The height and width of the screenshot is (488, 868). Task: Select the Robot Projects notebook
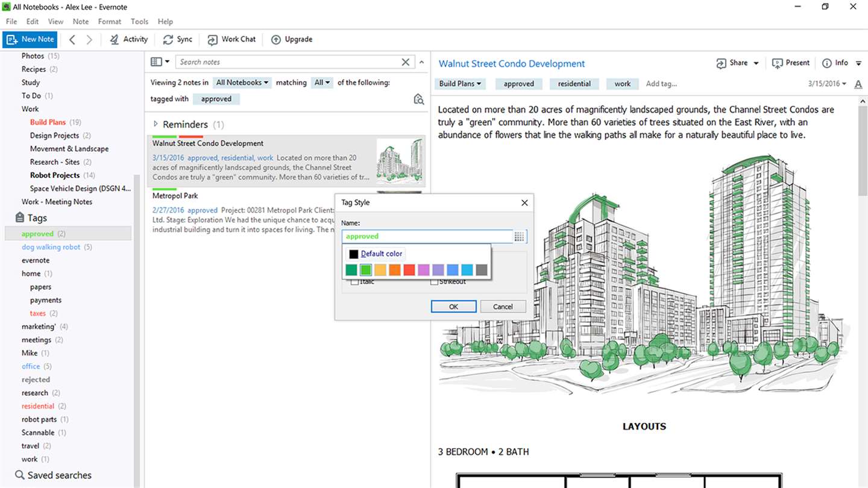pyautogui.click(x=55, y=175)
